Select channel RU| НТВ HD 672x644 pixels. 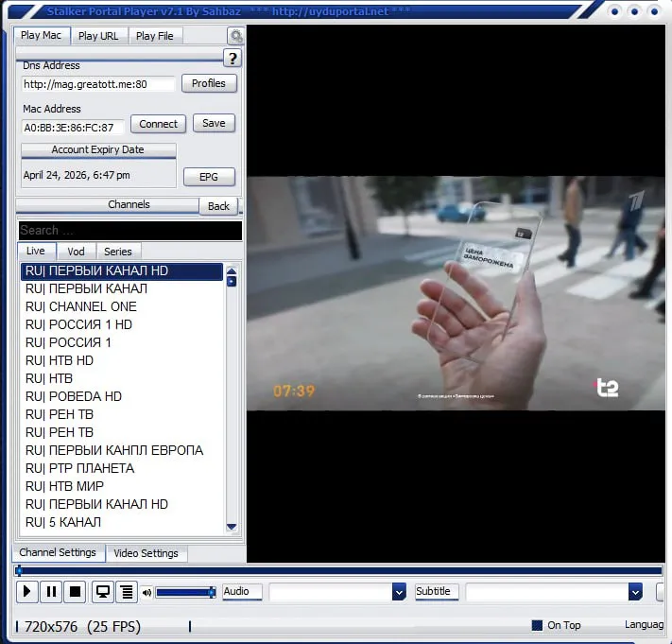pyautogui.click(x=122, y=361)
